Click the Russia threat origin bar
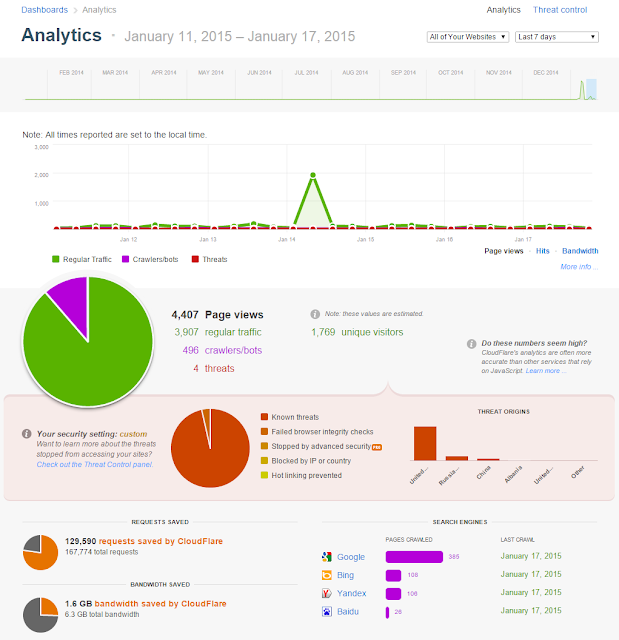The height and width of the screenshot is (640, 619). [457, 458]
